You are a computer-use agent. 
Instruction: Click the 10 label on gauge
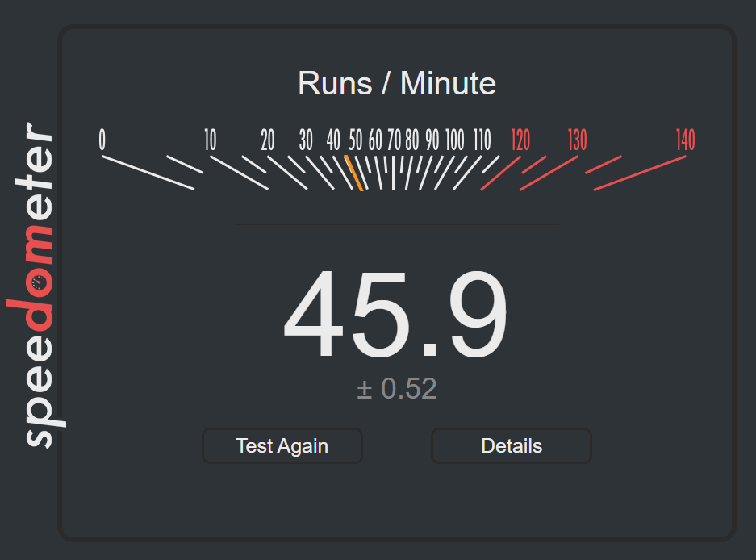211,140
